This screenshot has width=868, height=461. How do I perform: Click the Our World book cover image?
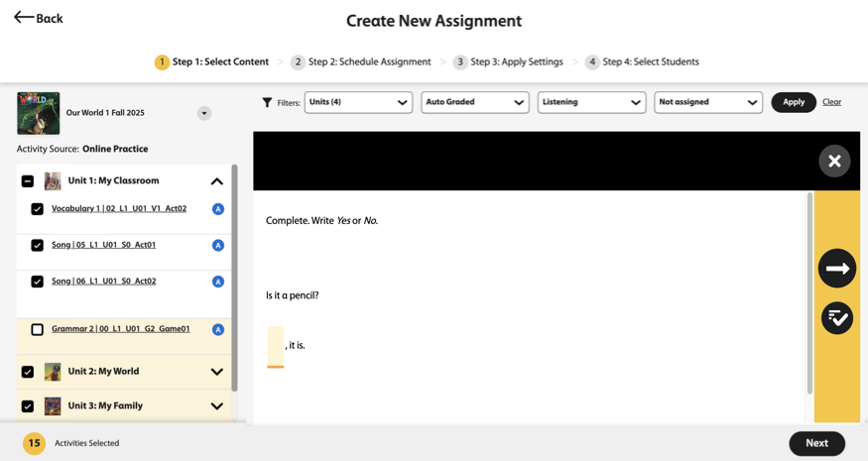(39, 113)
